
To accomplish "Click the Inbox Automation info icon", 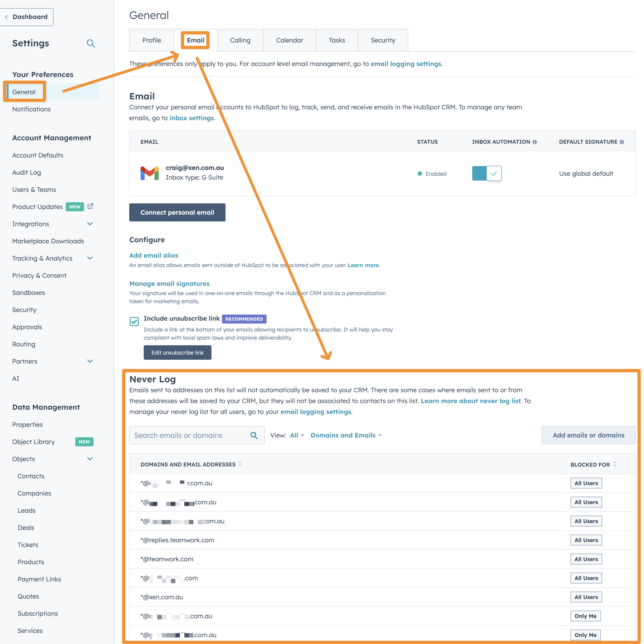I will pyautogui.click(x=535, y=142).
